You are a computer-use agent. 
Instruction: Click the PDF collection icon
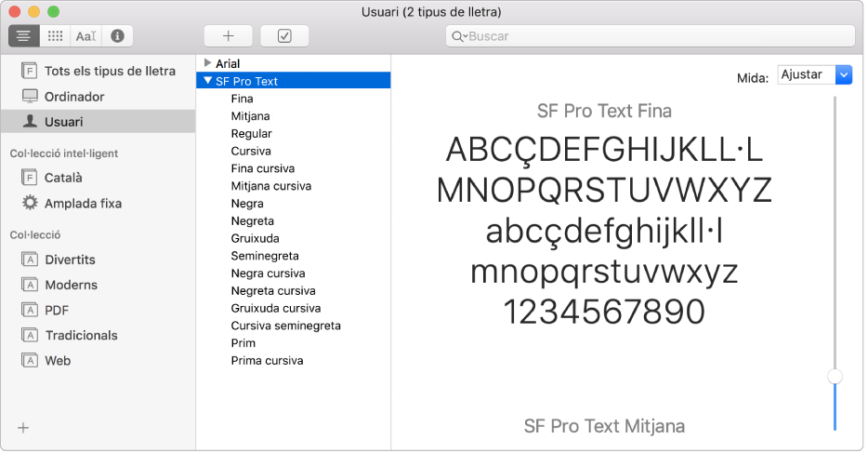(30, 310)
